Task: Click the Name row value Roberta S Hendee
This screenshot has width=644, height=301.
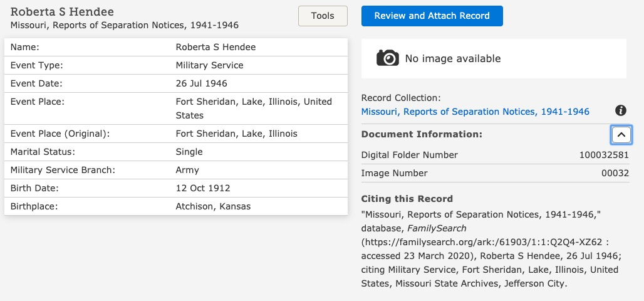Action: 216,47
